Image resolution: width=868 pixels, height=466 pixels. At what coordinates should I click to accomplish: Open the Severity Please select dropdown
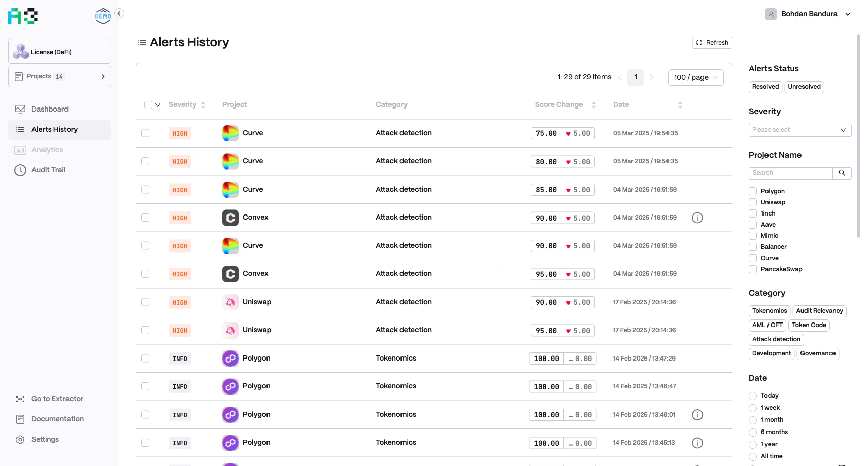pos(800,130)
